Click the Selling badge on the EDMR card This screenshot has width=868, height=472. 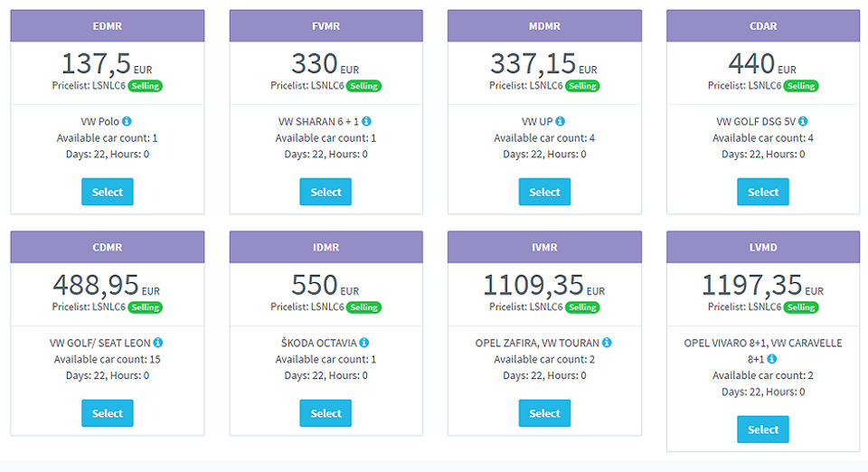tap(145, 86)
